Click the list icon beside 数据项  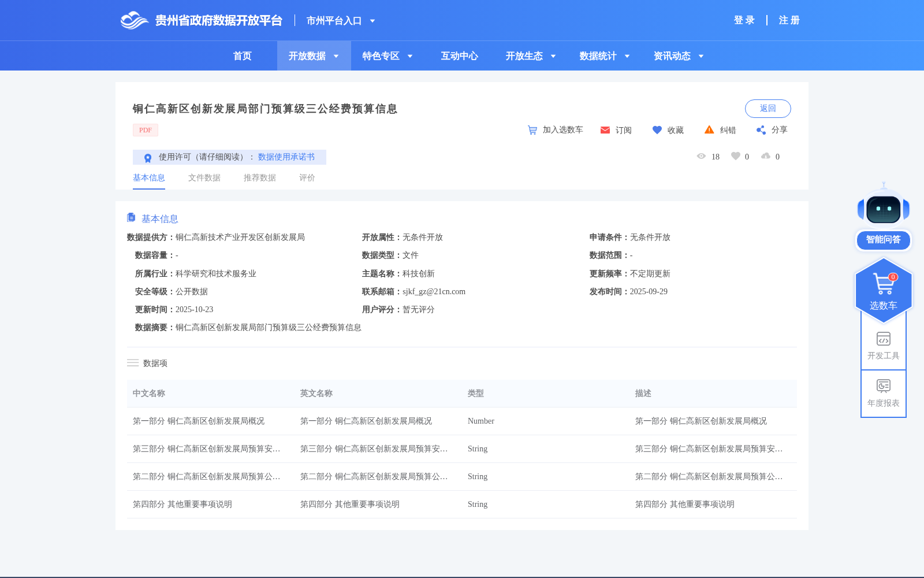click(x=133, y=363)
